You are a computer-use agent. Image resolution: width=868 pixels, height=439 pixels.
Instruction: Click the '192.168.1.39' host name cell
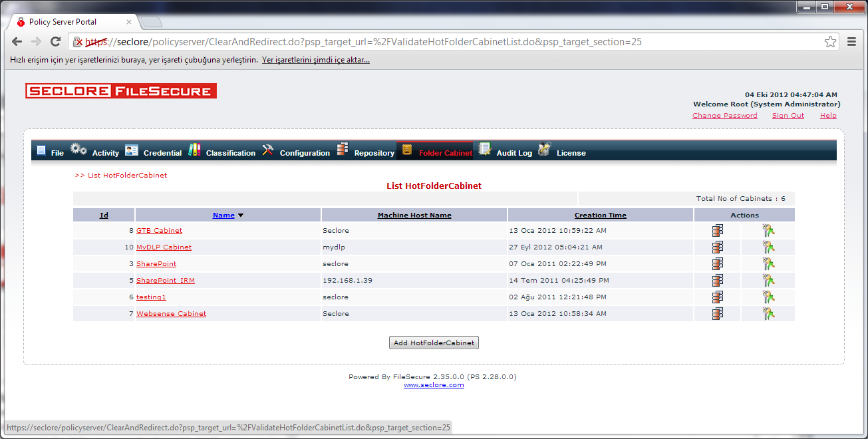pyautogui.click(x=347, y=281)
